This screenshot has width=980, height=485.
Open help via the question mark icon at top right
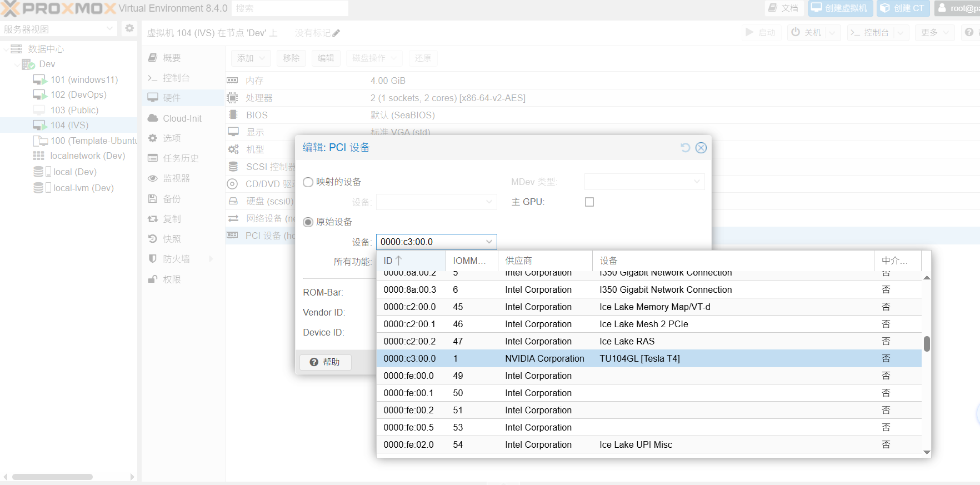pos(969,33)
